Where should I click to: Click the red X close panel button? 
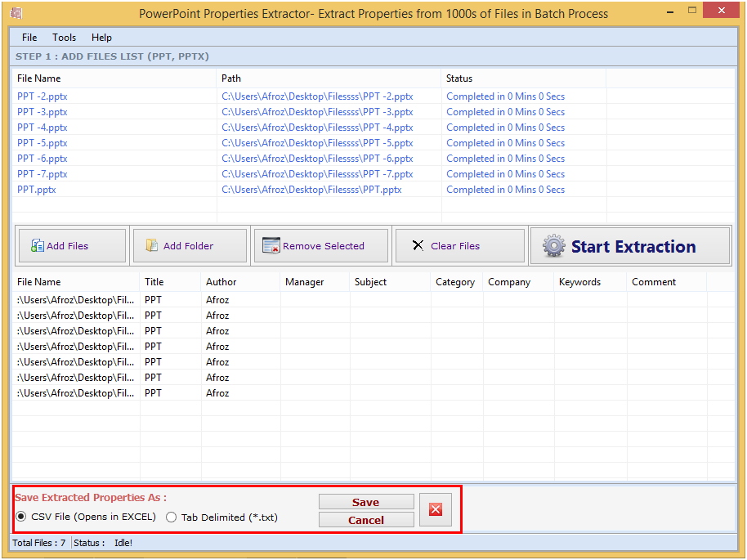pyautogui.click(x=436, y=509)
